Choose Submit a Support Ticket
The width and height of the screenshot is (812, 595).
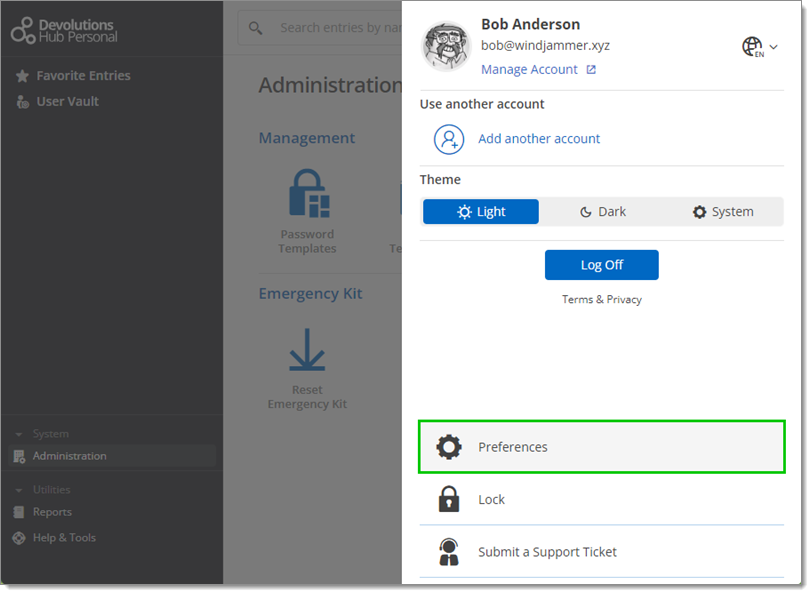coord(602,552)
